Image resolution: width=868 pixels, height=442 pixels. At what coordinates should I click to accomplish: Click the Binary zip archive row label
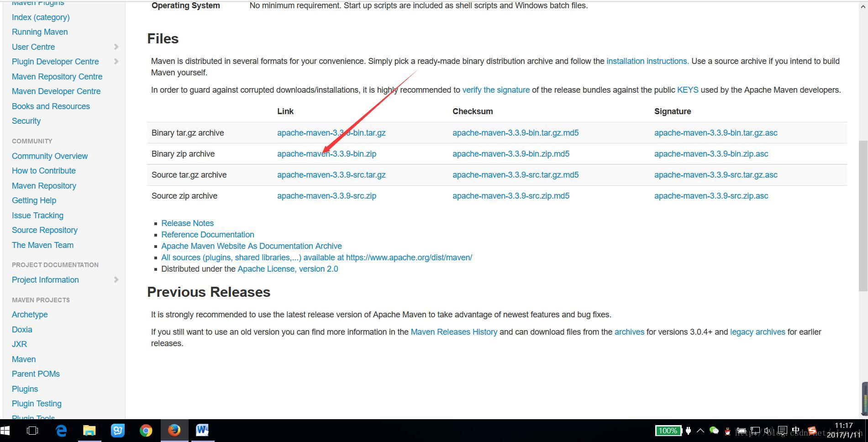[x=183, y=154]
